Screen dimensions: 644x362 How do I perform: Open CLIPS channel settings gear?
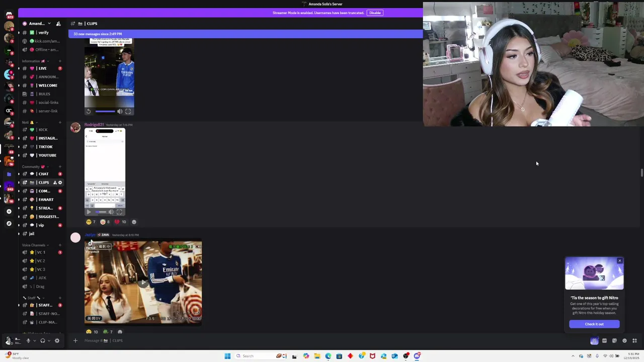(60, 183)
